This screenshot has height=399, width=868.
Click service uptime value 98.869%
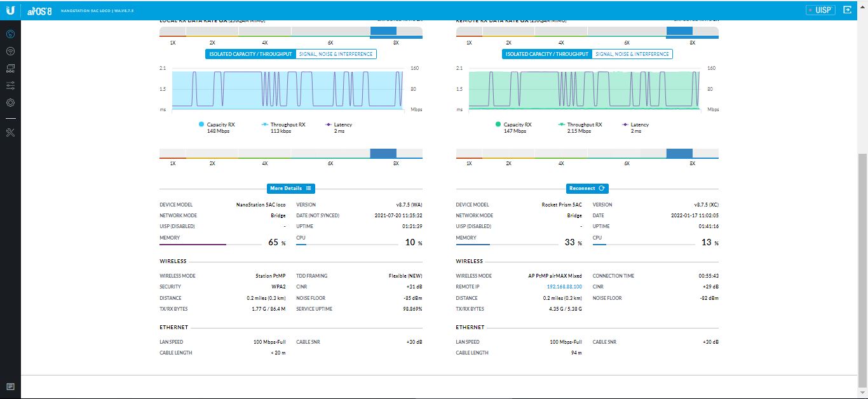(412, 309)
